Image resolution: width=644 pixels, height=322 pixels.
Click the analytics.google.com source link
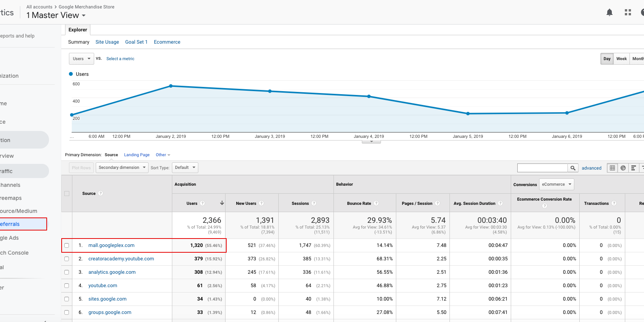pyautogui.click(x=112, y=272)
